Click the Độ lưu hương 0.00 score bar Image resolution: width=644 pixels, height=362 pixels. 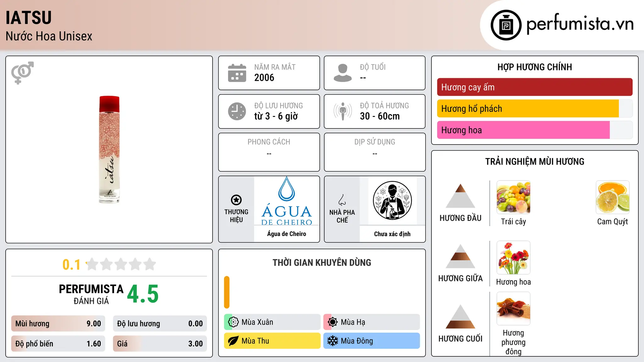160,324
